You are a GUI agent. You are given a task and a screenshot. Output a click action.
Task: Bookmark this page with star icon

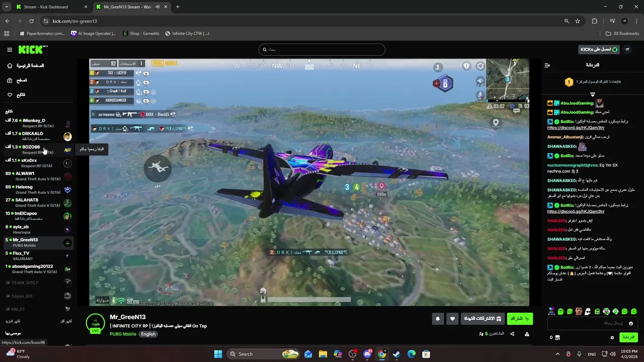point(578,21)
